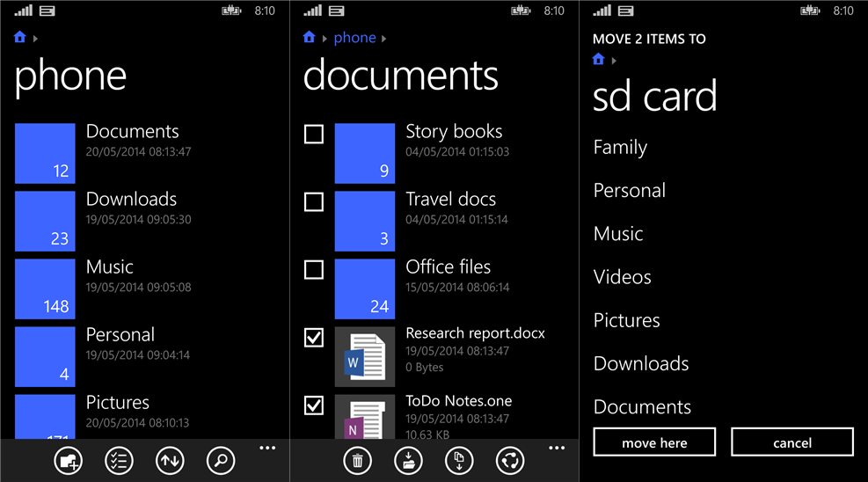Check the Office files checkbox
The height and width of the screenshot is (482, 868).
(314, 270)
